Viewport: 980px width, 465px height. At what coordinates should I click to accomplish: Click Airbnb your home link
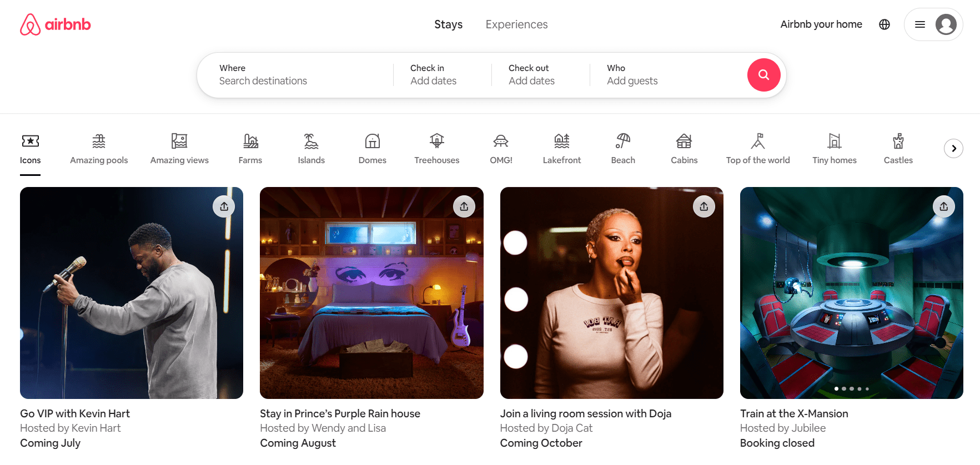(x=821, y=24)
